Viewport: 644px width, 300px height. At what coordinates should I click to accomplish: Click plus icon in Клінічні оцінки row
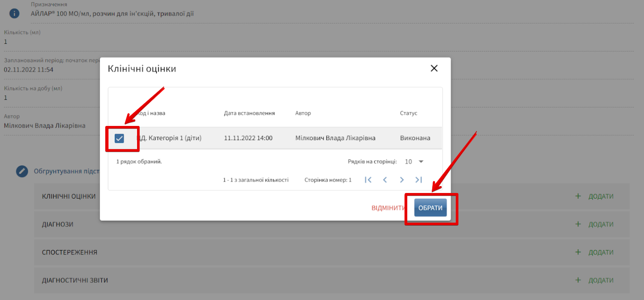[578, 196]
